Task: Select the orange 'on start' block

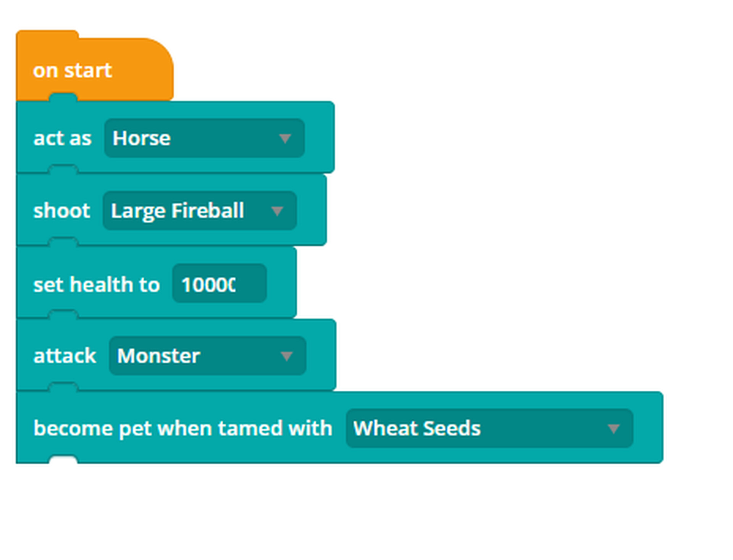Action: (73, 71)
